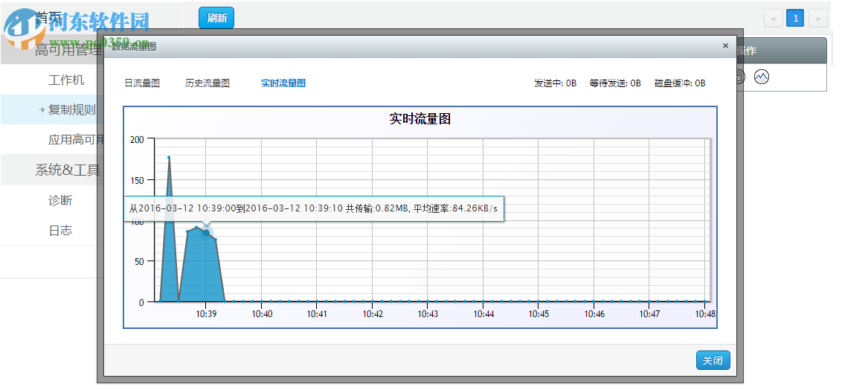Screen dimensions: 868x390
Task: Go to previous page with < arrow
Action: [x=774, y=19]
